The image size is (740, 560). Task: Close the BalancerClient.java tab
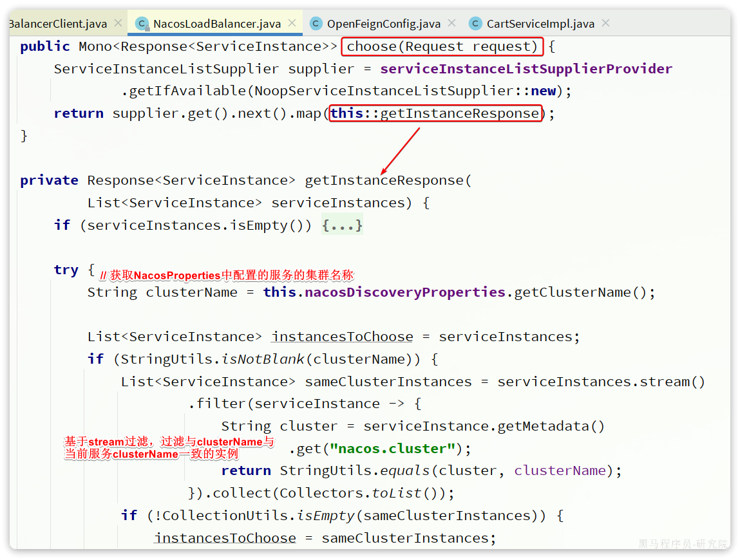[118, 21]
